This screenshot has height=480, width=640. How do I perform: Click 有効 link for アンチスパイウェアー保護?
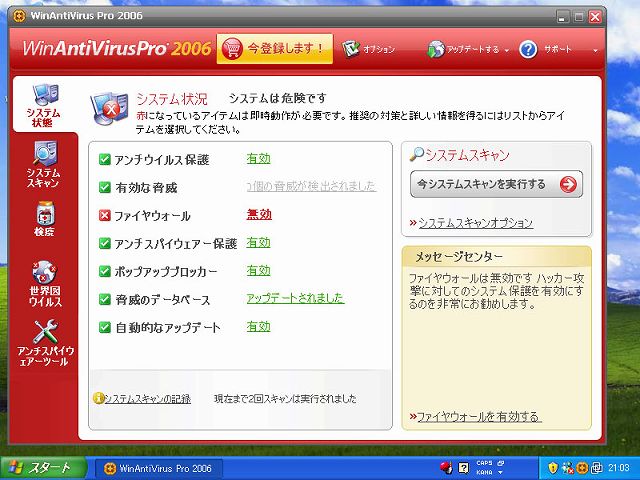coord(258,243)
